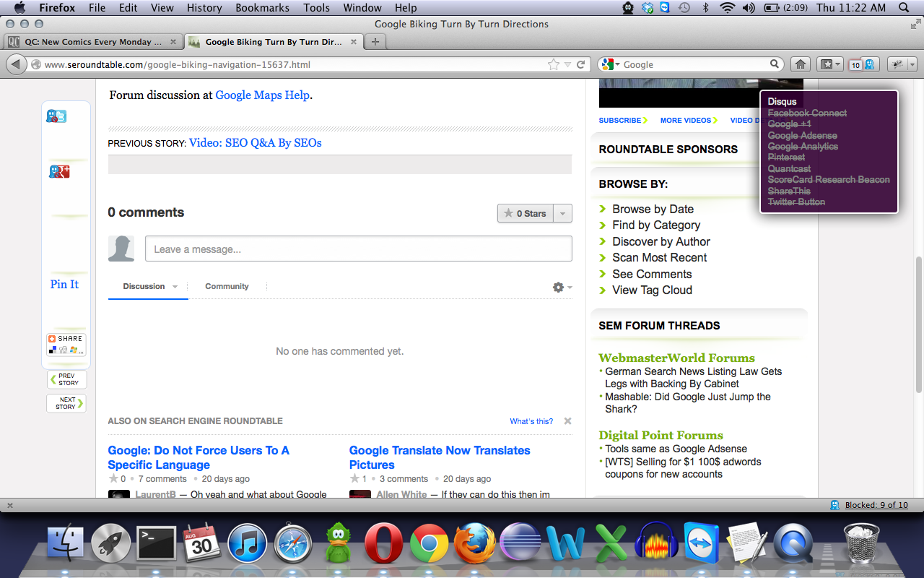
Task: Bookmark this page using the star icon
Action: pyautogui.click(x=554, y=64)
